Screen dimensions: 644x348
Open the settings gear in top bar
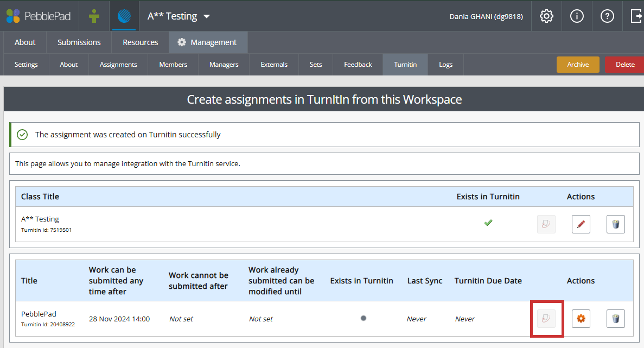[x=546, y=16]
